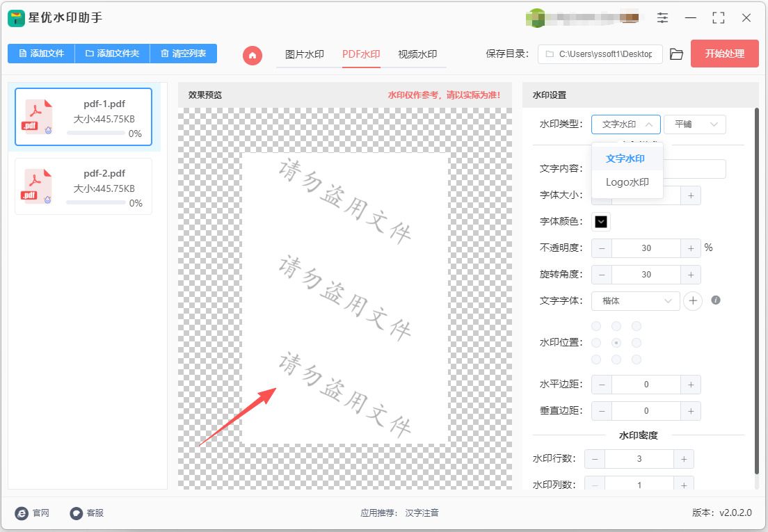Click the app logo icon
768x532 pixels.
(x=16, y=18)
